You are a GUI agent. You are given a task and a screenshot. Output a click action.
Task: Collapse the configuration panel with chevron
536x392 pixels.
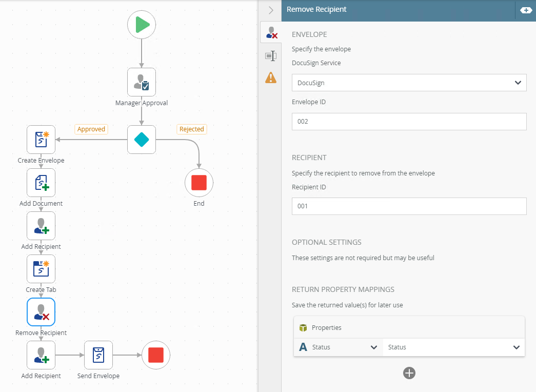pyautogui.click(x=271, y=10)
